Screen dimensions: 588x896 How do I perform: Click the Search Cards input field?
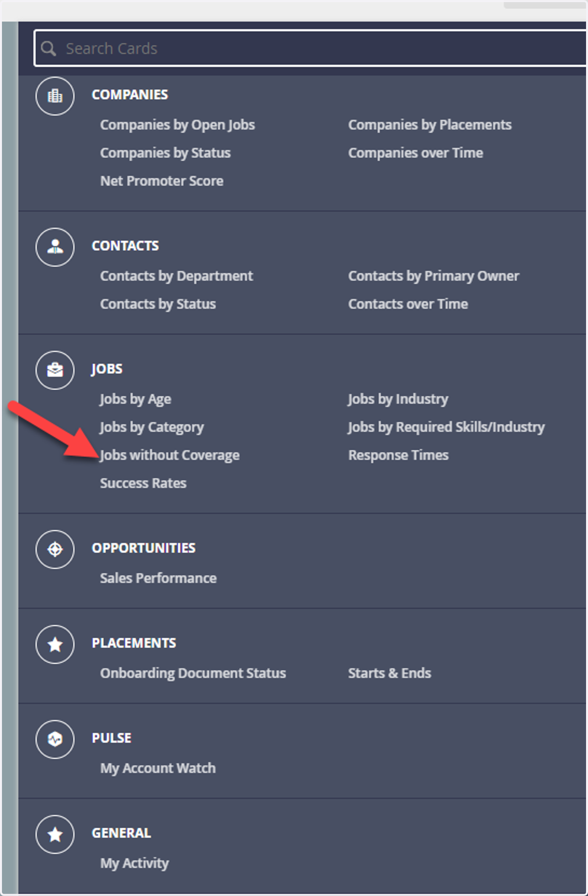(x=311, y=48)
